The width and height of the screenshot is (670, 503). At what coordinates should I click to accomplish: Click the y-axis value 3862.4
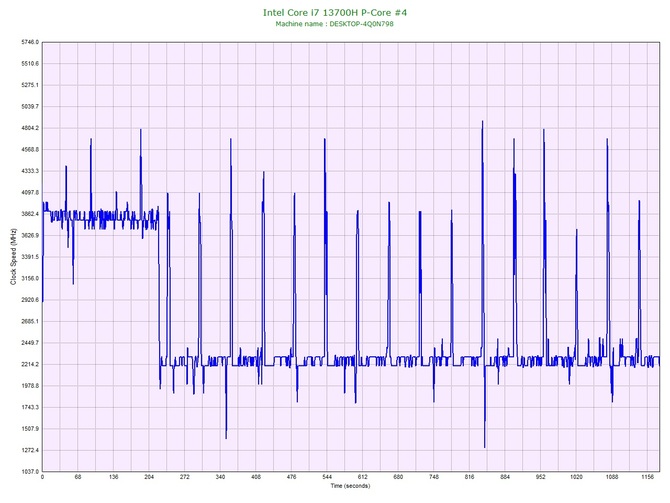pyautogui.click(x=29, y=214)
